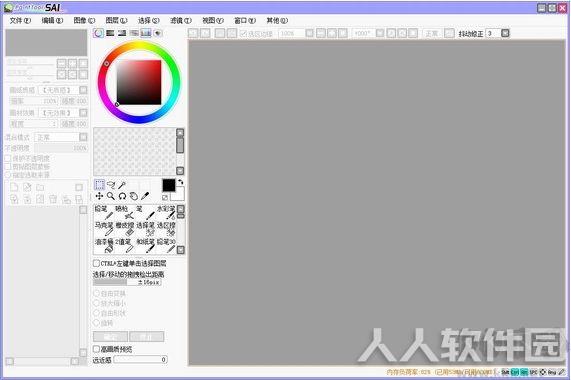571x380 pixels.
Task: Open the 选择 (Select) menu
Action: 149,20
